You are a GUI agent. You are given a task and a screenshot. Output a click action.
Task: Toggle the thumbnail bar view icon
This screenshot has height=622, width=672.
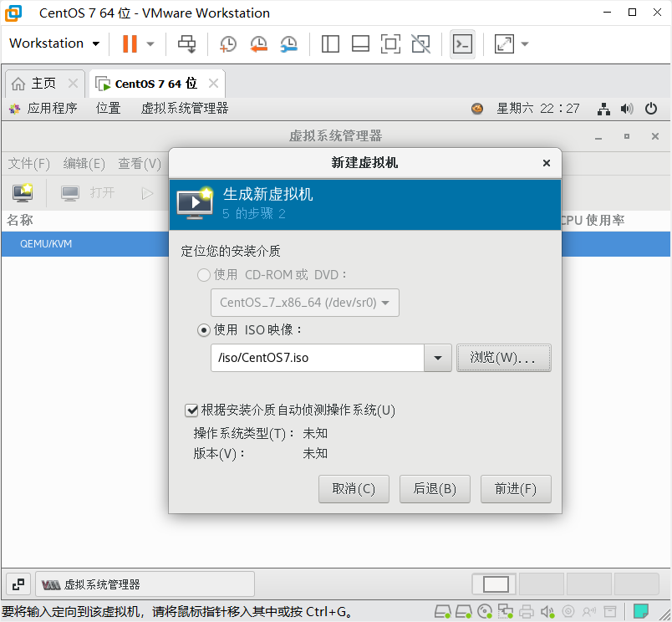(x=360, y=43)
